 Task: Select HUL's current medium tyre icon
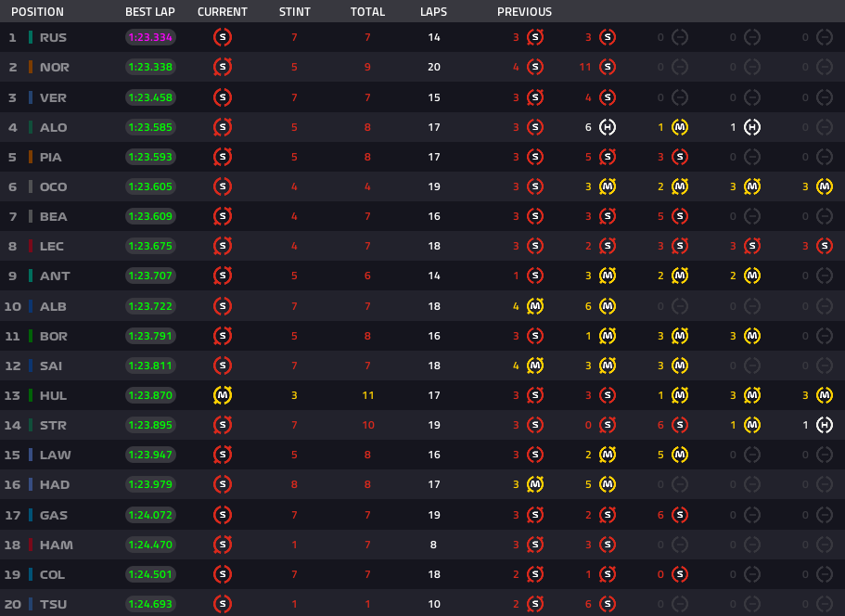tap(223, 396)
